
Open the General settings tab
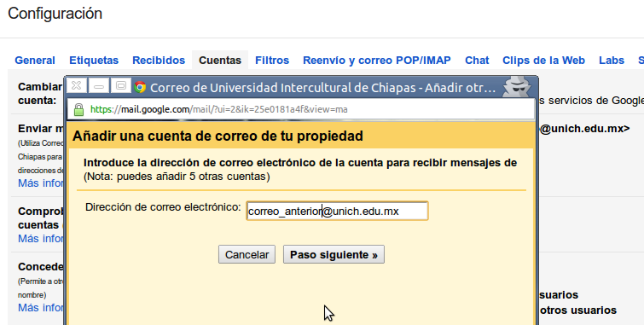pos(35,61)
